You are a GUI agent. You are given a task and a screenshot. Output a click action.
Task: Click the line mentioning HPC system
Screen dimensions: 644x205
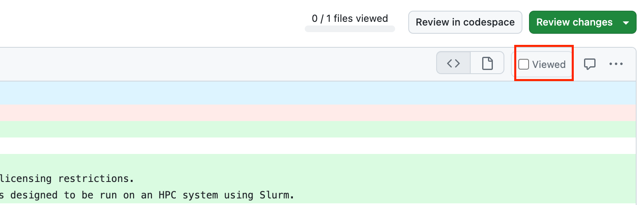click(164, 195)
